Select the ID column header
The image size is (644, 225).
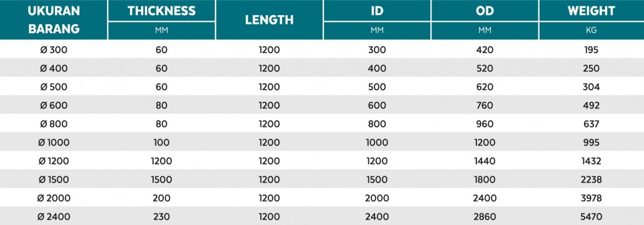(x=377, y=11)
